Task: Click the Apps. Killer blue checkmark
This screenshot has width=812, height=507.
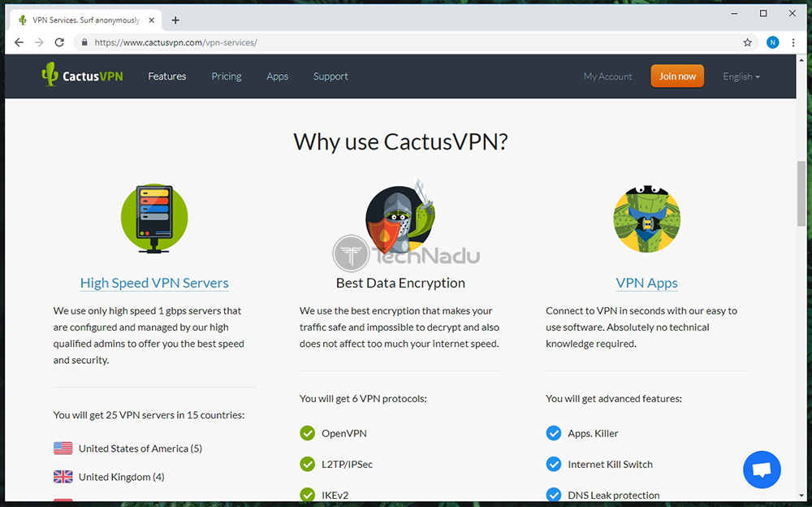Action: click(554, 433)
